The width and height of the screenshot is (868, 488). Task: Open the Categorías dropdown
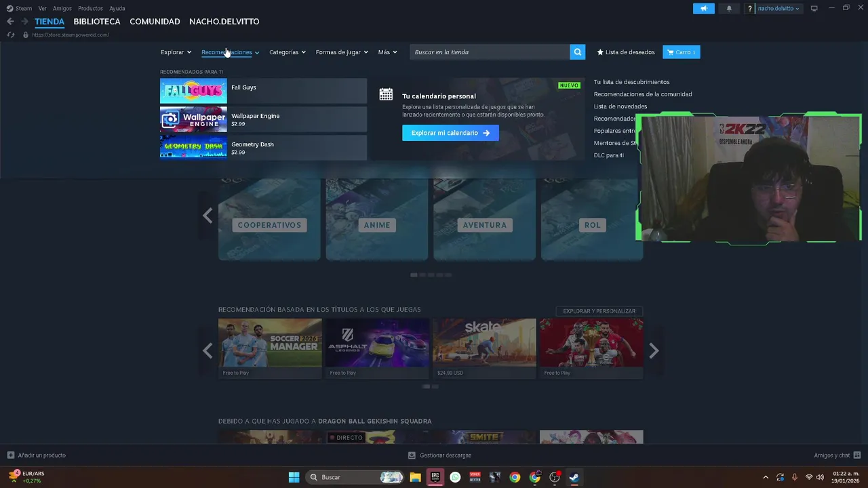pos(288,52)
